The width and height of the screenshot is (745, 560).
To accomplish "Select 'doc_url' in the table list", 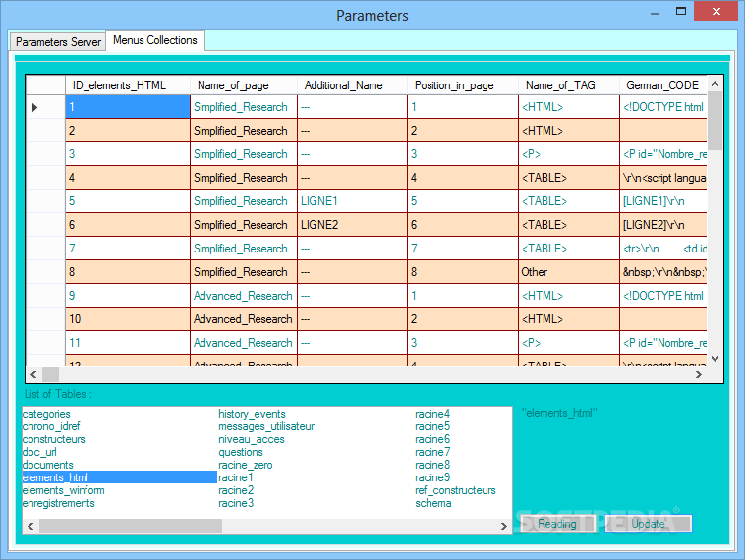I will point(39,452).
